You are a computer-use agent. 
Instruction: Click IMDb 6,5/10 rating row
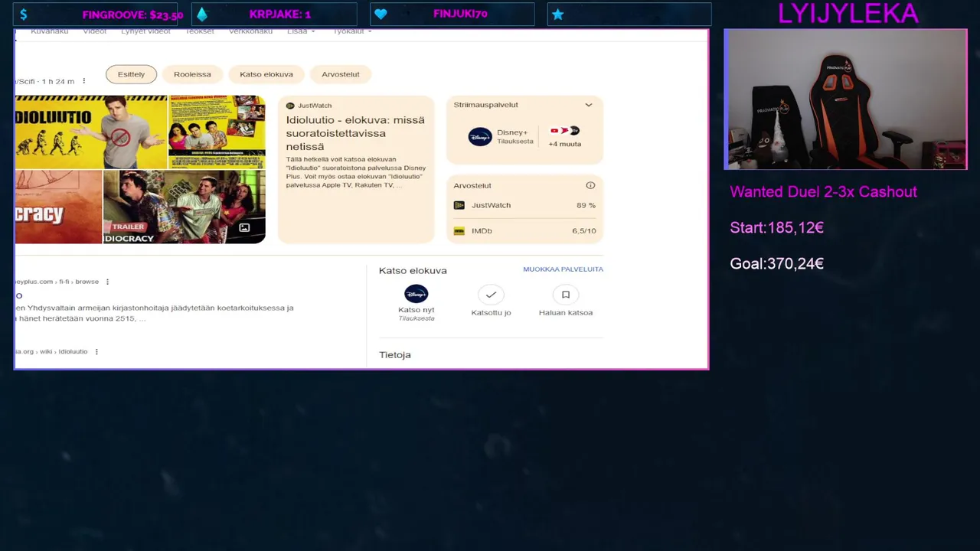click(x=524, y=231)
